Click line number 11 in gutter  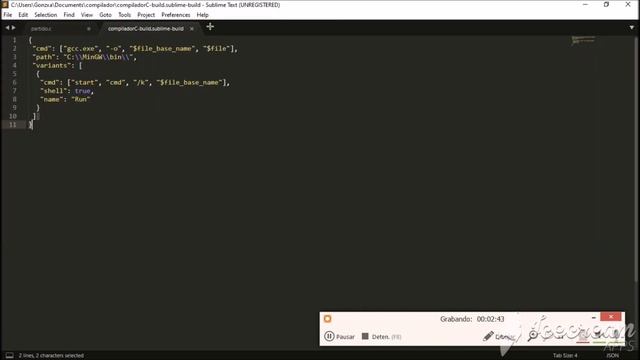point(13,124)
